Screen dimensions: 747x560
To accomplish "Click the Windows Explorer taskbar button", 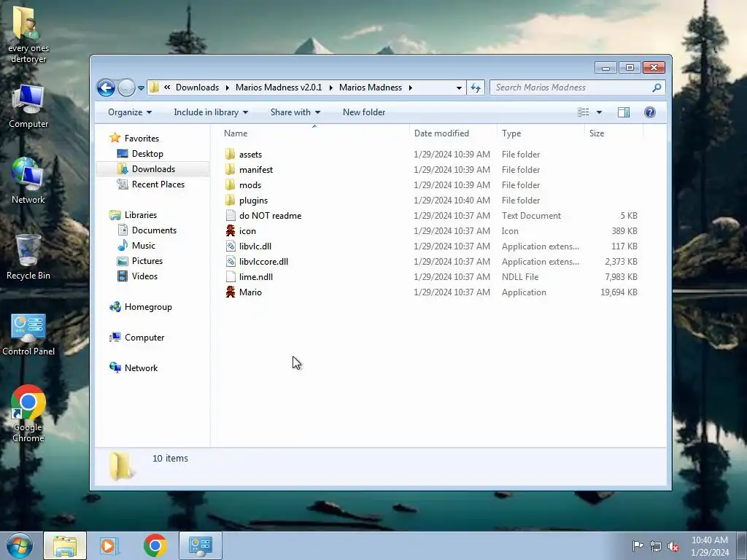I will (x=65, y=545).
